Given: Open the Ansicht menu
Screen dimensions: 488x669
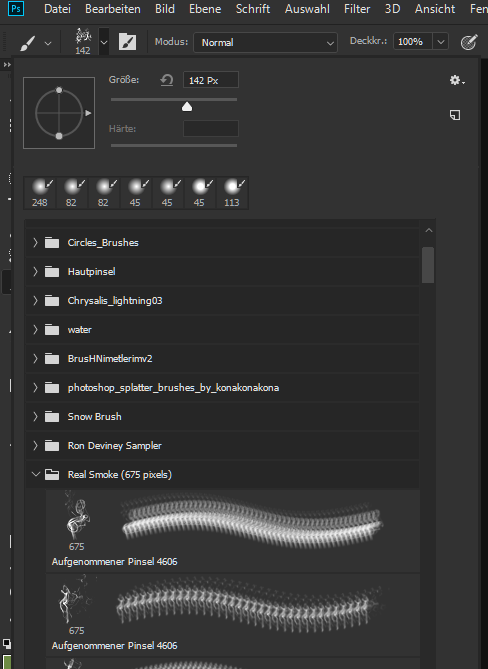Looking at the screenshot, I should coord(435,9).
